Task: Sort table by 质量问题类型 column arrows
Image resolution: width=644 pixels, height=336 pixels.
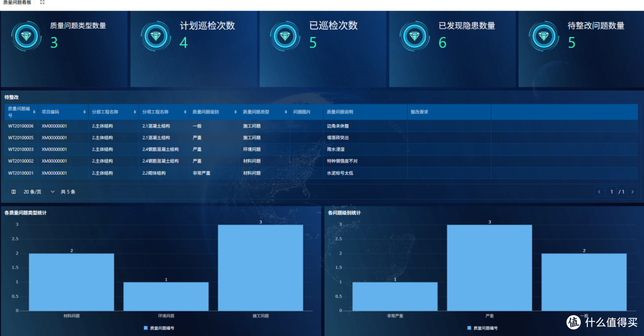Action: 286,112
